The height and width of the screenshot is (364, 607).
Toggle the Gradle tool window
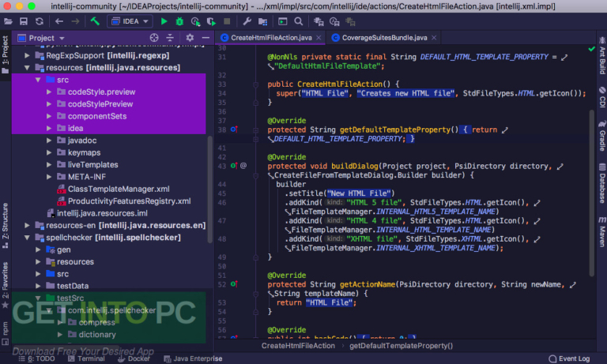pos(602,135)
